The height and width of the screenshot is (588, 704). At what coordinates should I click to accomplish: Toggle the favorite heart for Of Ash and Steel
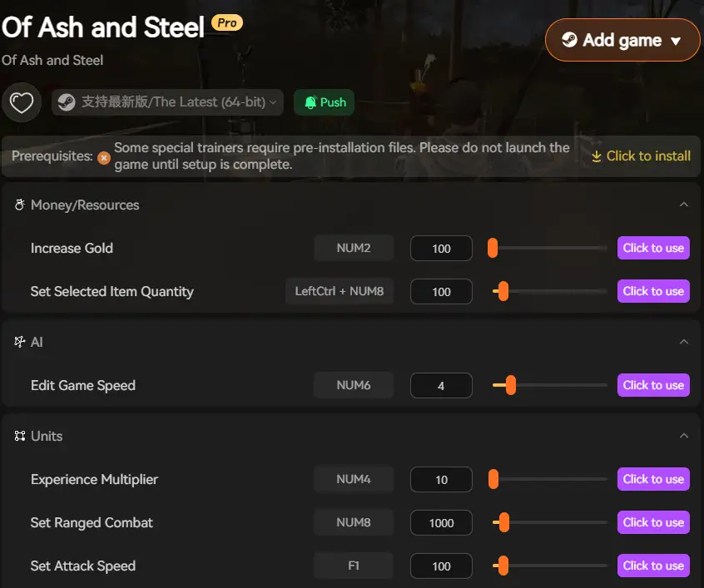click(x=22, y=101)
